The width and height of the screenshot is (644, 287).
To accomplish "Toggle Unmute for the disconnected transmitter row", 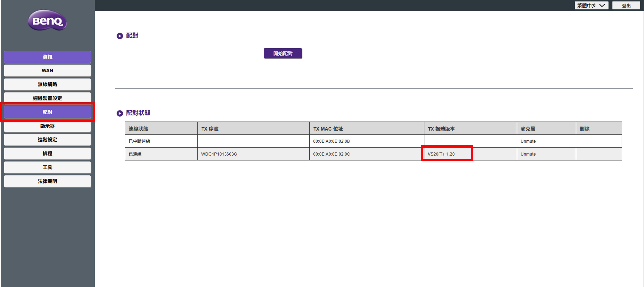I will click(x=528, y=141).
